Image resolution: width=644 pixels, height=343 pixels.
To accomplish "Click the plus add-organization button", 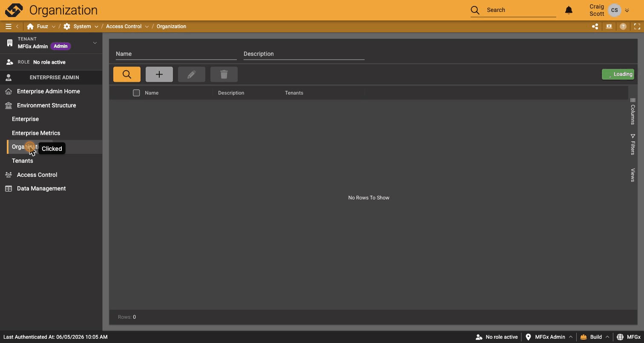I will pos(159,74).
